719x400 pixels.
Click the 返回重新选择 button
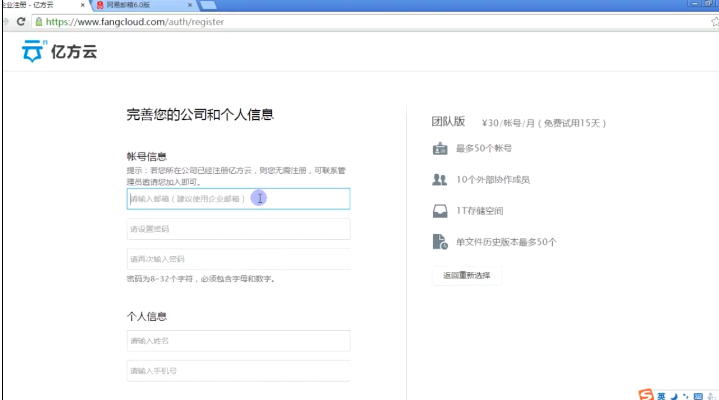tap(467, 276)
